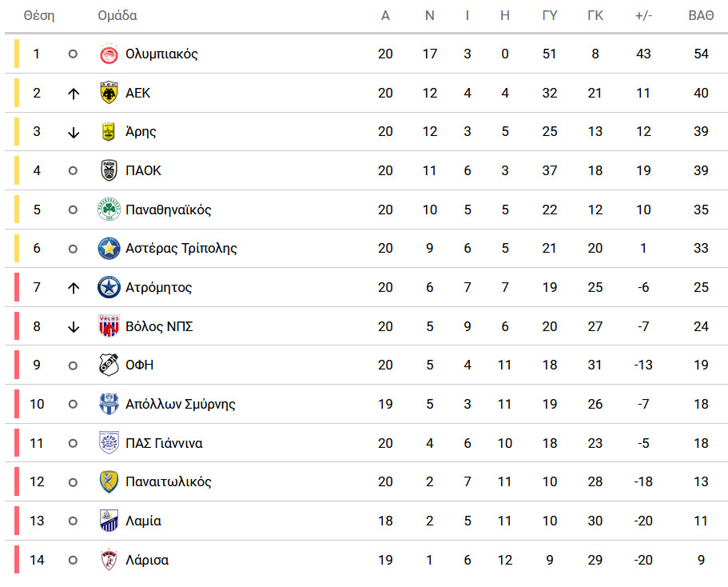This screenshot has width=728, height=587.
Task: Click Βόλος ΝΠΣ's downward position arrow
Action: click(74, 327)
